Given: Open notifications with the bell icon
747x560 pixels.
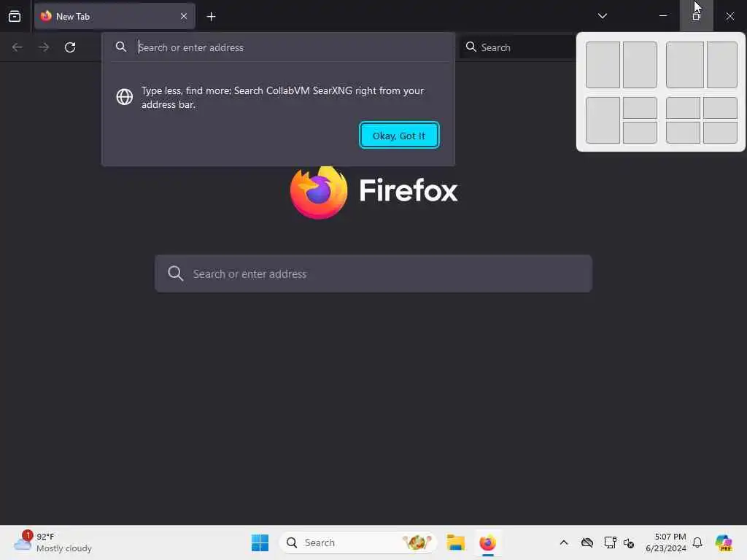Looking at the screenshot, I should 697,542.
